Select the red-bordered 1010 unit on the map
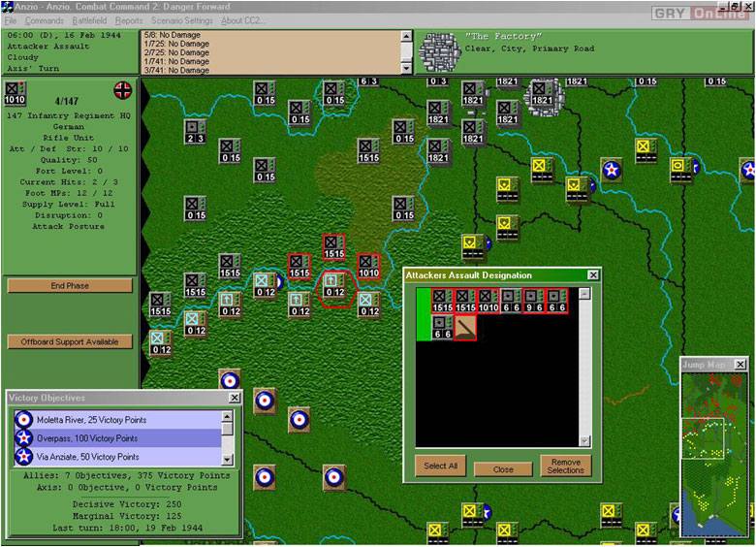 [x=368, y=267]
